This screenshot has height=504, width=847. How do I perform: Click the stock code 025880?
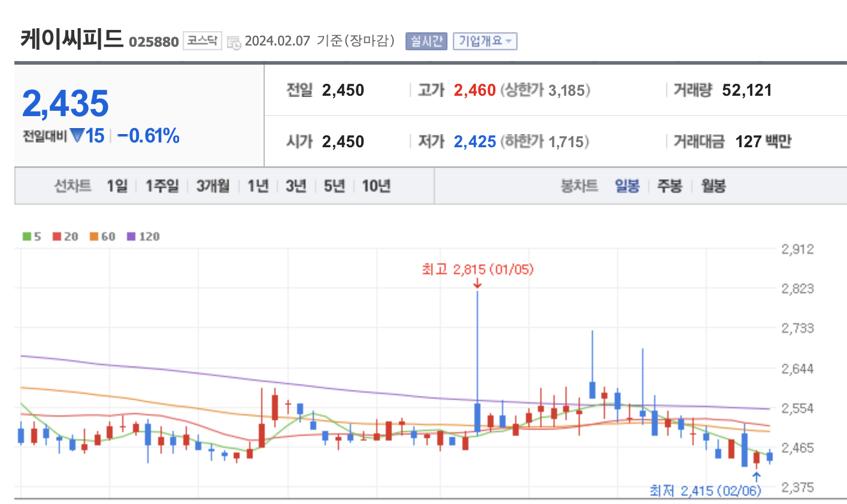click(154, 42)
